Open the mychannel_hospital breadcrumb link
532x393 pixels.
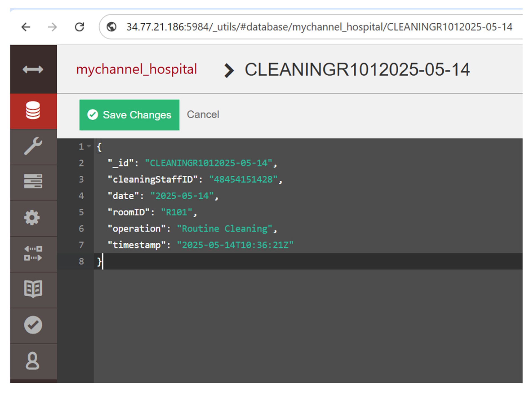pyautogui.click(x=136, y=69)
